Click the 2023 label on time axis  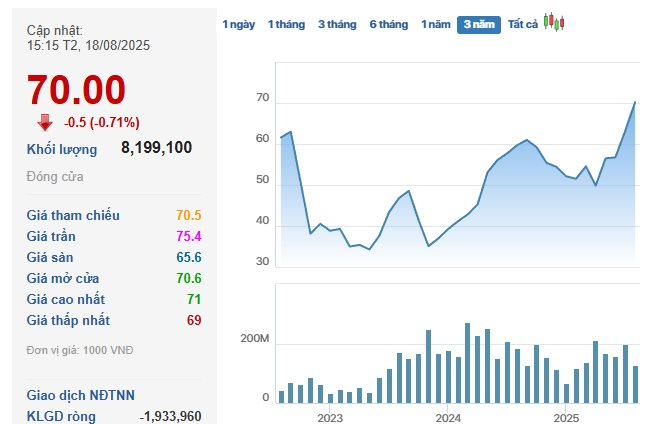[x=330, y=417]
